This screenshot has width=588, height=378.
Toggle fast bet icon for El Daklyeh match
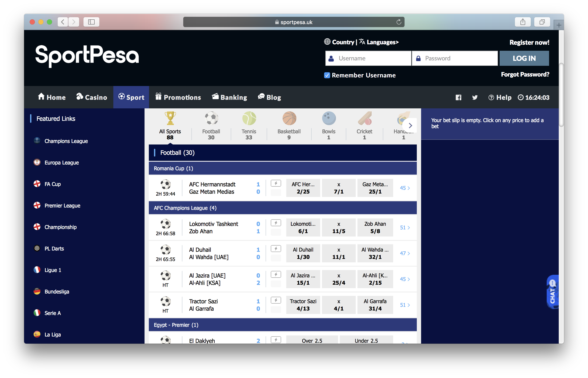click(276, 340)
